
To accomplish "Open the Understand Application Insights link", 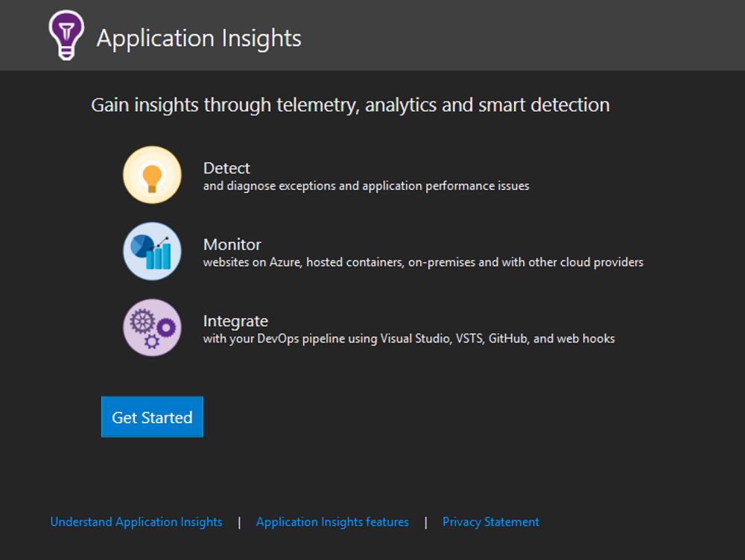I will click(x=136, y=522).
